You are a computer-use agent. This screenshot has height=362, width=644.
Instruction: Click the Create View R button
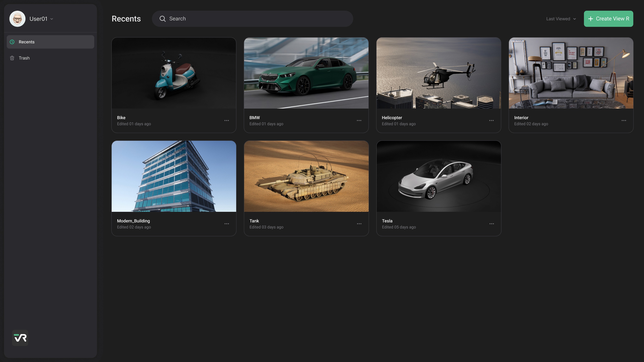click(608, 19)
